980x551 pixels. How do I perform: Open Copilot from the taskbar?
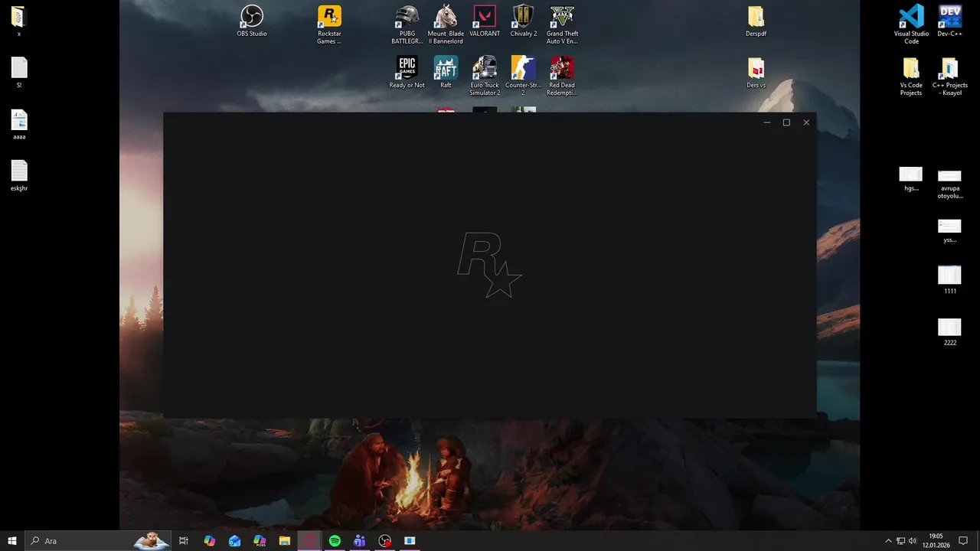point(209,541)
